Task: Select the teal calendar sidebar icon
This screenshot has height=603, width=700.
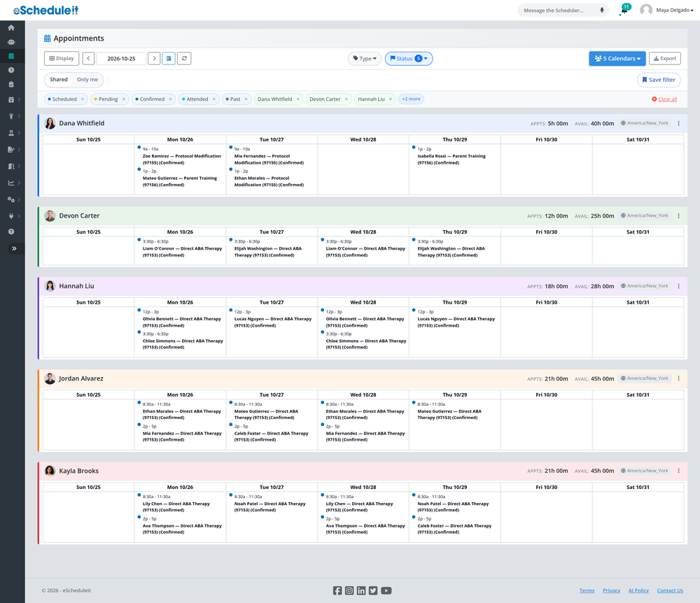Action: [11, 56]
